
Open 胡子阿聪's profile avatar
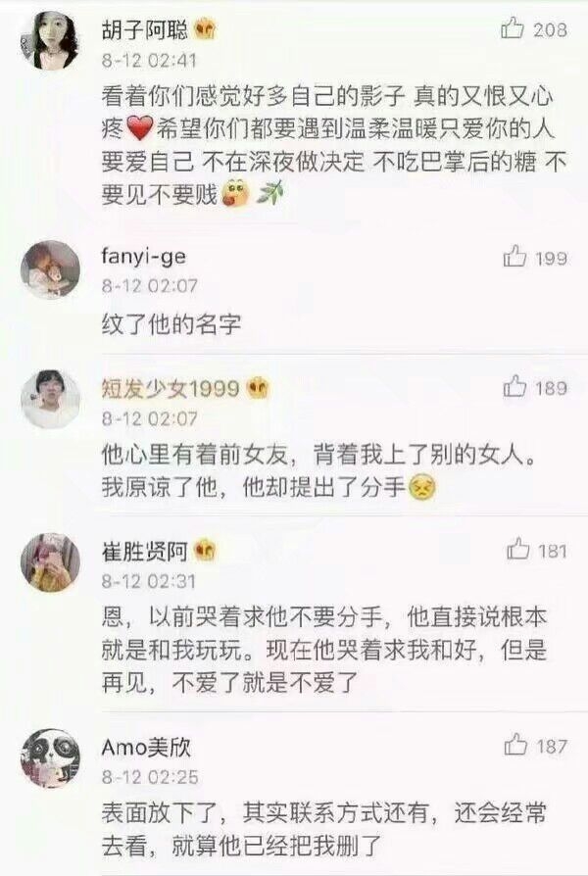coord(50,40)
